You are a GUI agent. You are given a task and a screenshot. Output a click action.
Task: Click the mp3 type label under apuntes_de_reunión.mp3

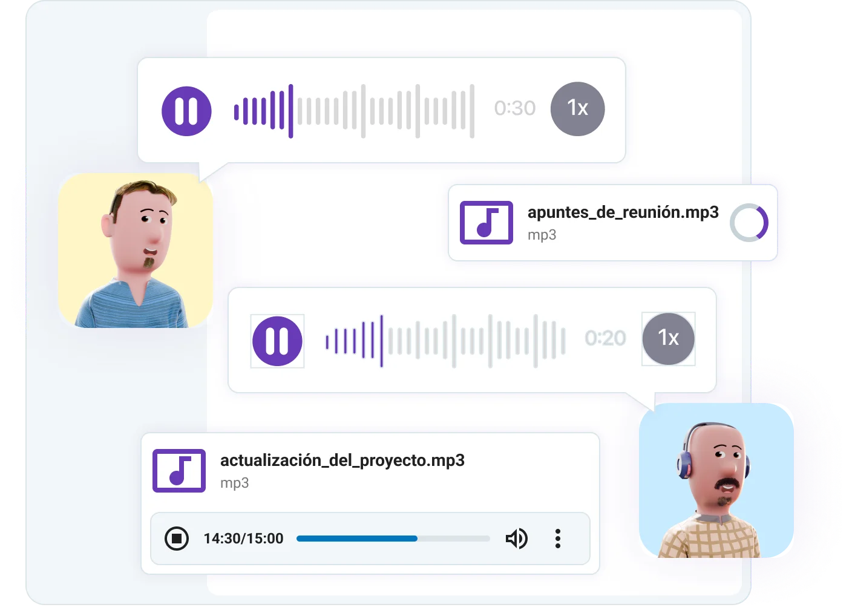coord(542,235)
